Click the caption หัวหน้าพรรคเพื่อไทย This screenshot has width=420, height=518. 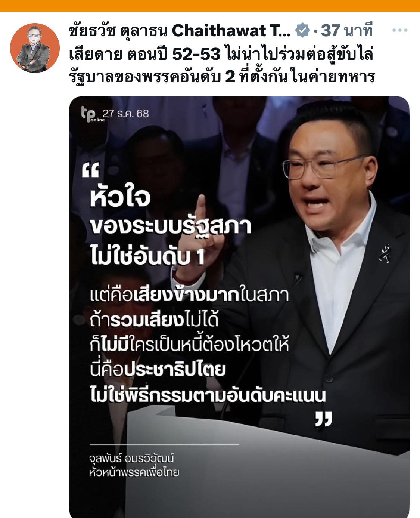pos(134,472)
